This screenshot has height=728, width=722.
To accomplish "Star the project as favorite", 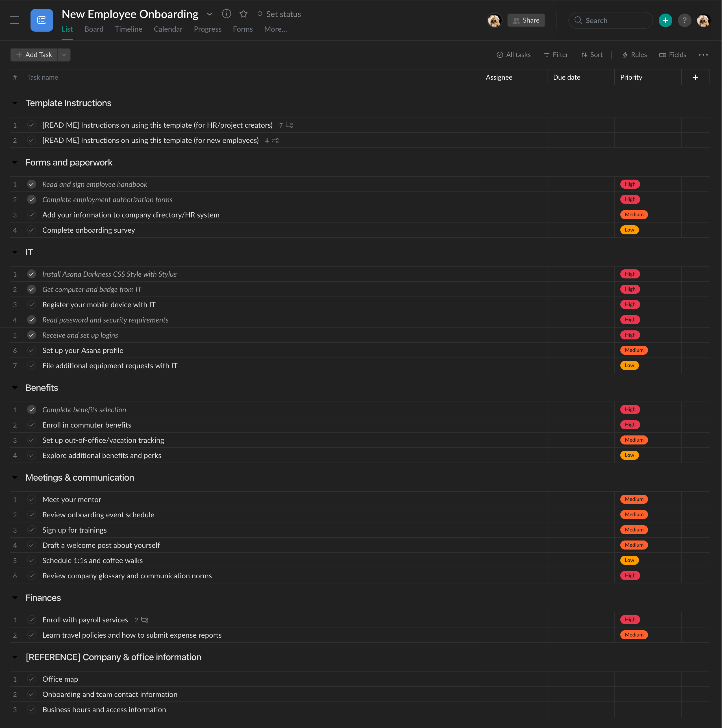I will pyautogui.click(x=243, y=14).
